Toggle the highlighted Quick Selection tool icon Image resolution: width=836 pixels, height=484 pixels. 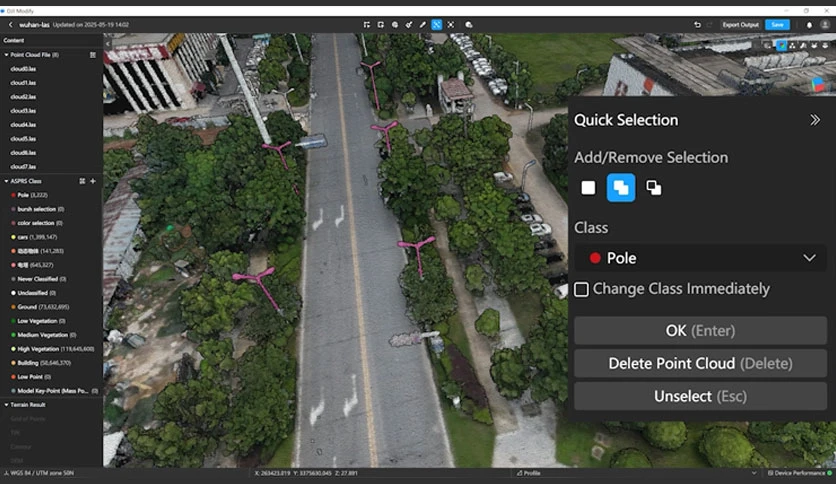click(437, 25)
